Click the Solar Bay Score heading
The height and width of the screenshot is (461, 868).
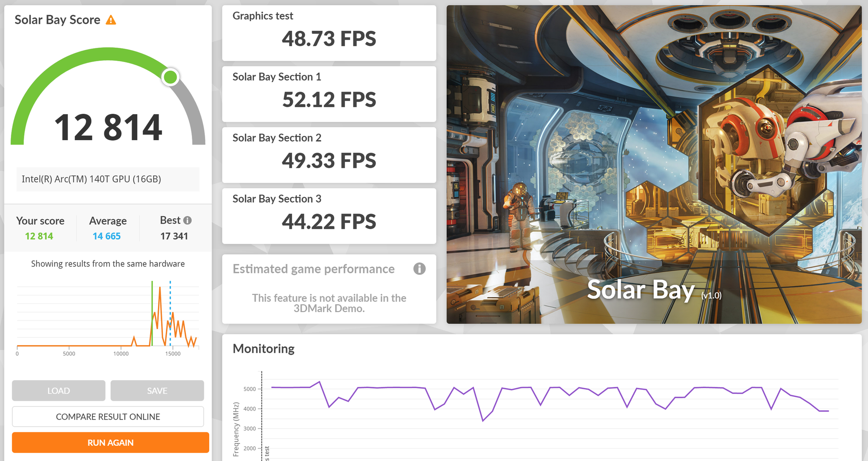pos(57,20)
